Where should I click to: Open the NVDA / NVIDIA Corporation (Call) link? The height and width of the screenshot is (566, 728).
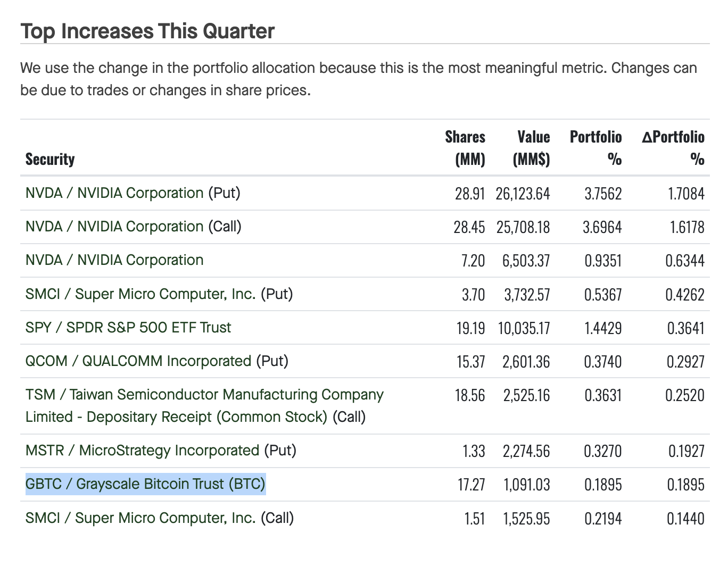coord(114,227)
